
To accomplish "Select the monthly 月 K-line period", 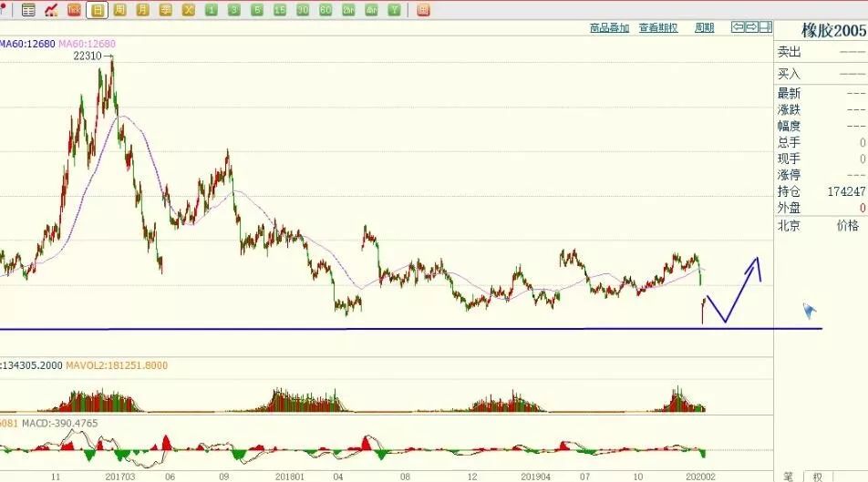I will click(143, 9).
